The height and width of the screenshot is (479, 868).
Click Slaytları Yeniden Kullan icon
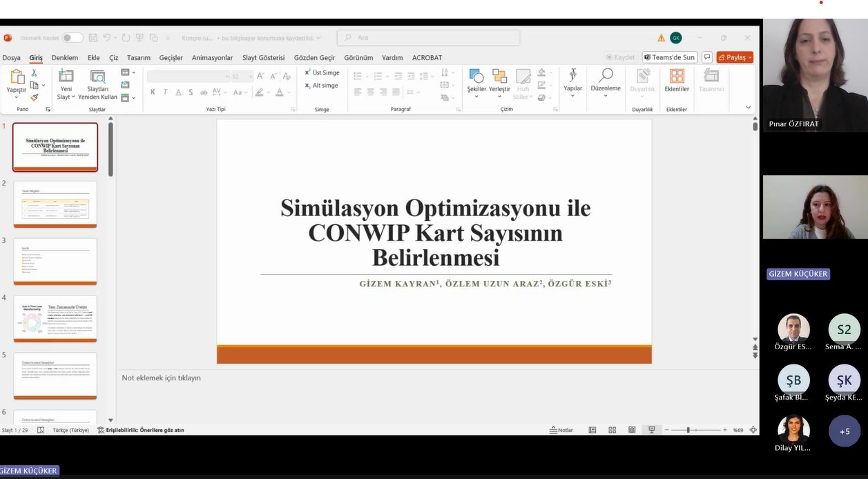point(97,77)
